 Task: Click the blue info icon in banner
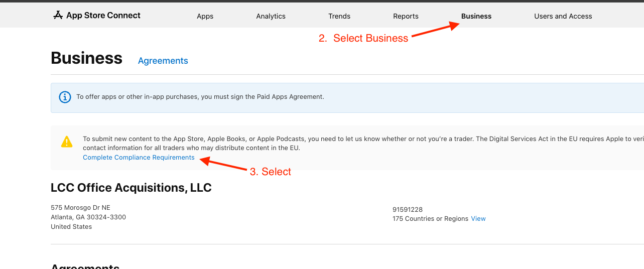point(65,97)
